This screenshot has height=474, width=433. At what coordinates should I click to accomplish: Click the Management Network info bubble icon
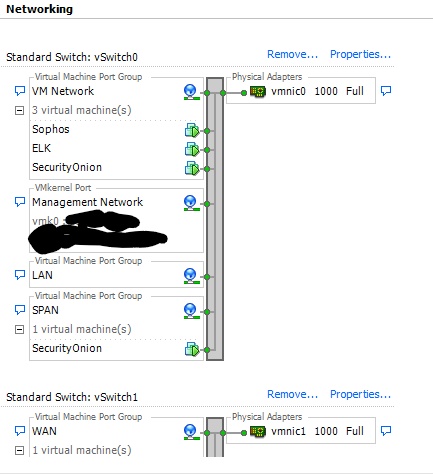point(20,202)
